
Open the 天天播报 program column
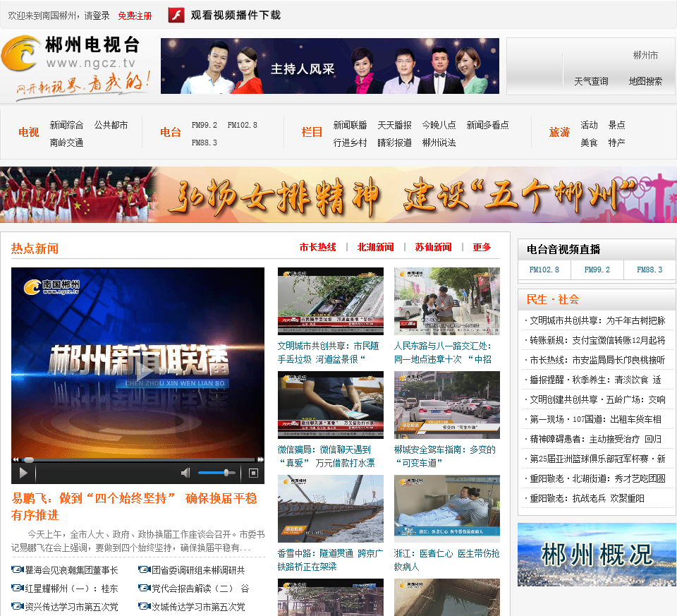click(395, 126)
